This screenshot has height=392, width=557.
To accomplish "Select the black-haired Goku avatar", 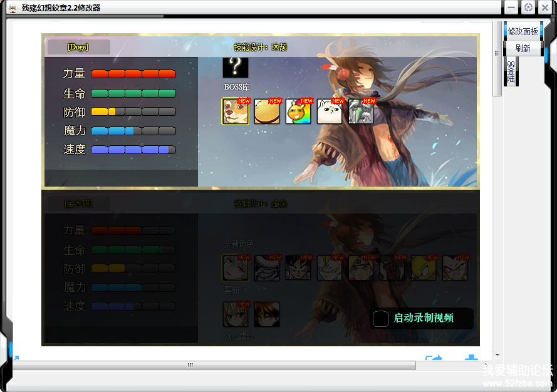I will (x=298, y=268).
